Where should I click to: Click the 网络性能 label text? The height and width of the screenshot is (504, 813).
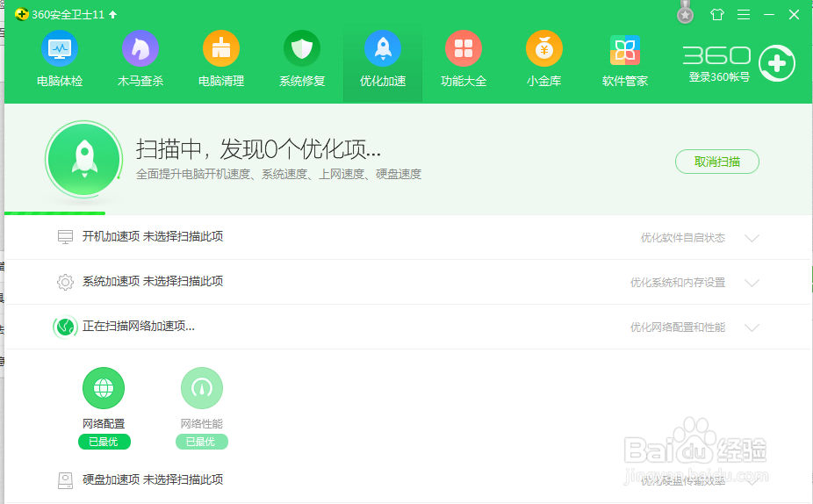click(202, 423)
